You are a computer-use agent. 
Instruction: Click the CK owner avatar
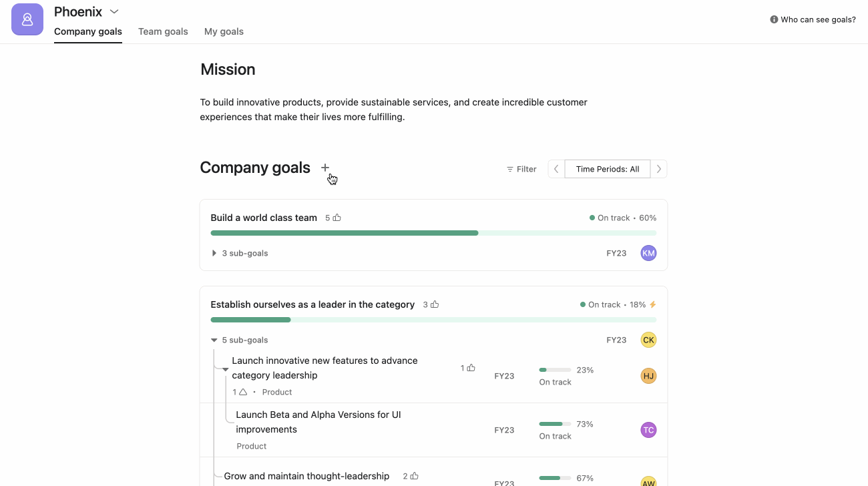[648, 340]
